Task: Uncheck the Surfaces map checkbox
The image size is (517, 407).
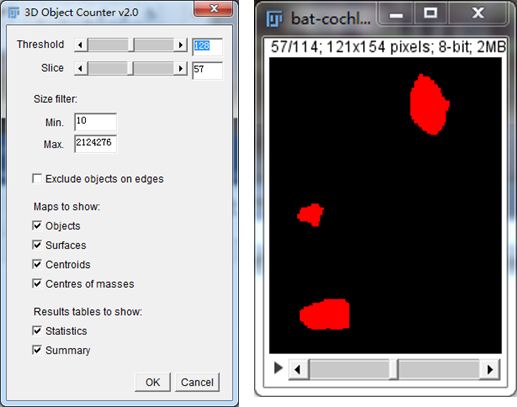Action: 37,245
